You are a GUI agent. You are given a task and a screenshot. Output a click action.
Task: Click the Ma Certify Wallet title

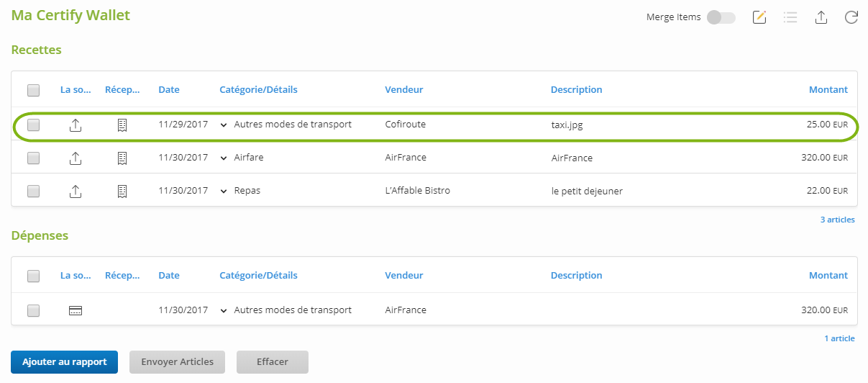point(70,15)
